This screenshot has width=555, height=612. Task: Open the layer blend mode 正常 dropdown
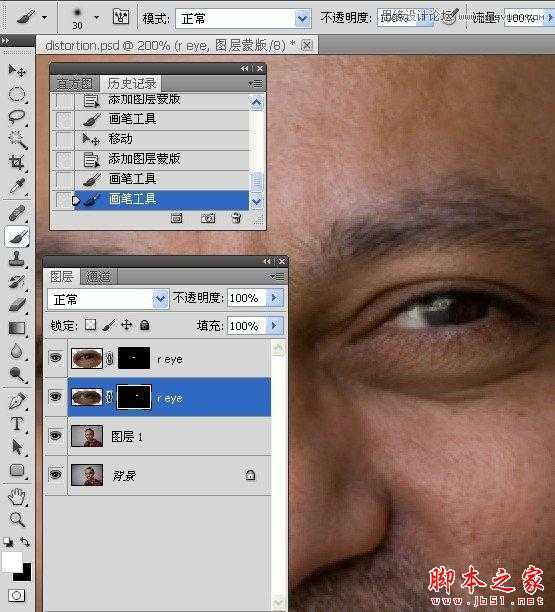pyautogui.click(x=160, y=299)
